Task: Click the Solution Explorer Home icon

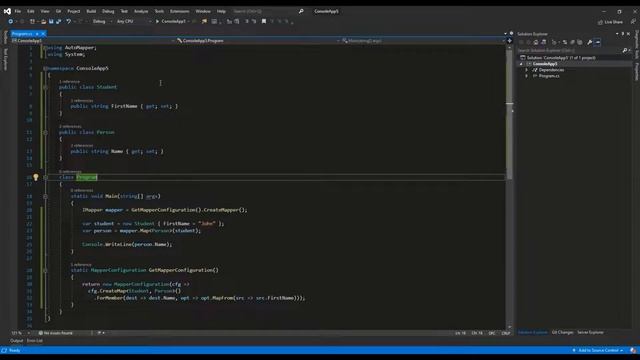Action: click(536, 42)
